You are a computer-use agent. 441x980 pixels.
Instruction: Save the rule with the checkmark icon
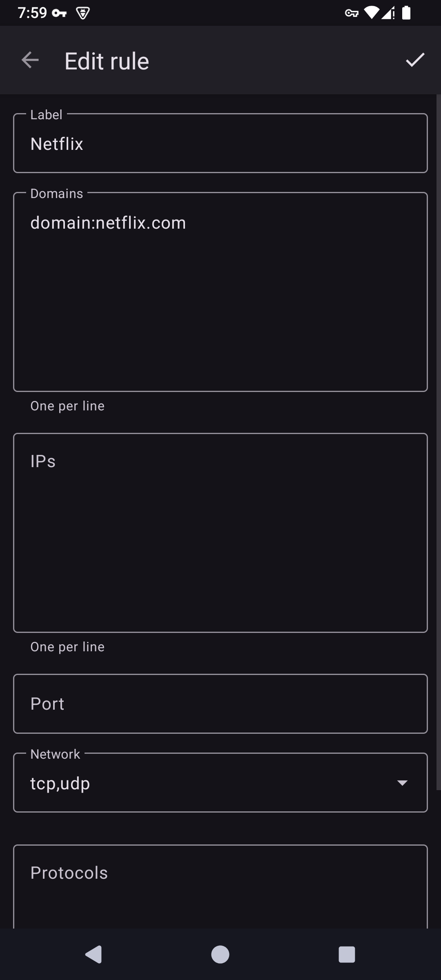(415, 60)
